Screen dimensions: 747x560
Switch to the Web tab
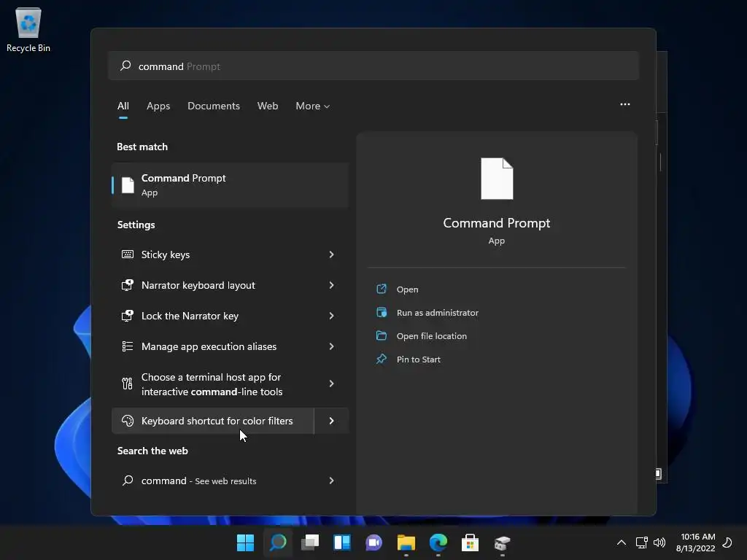click(x=268, y=106)
